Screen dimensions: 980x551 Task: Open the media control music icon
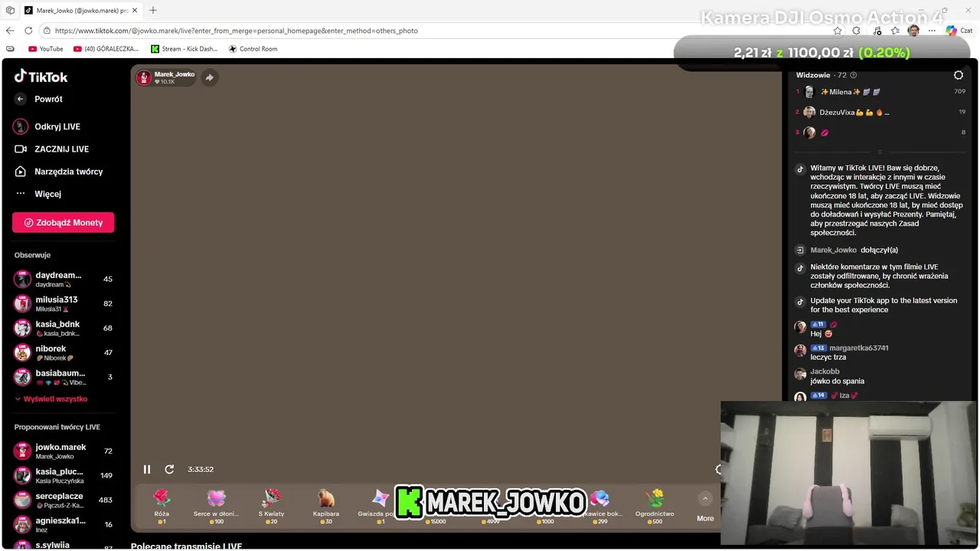pos(876,31)
